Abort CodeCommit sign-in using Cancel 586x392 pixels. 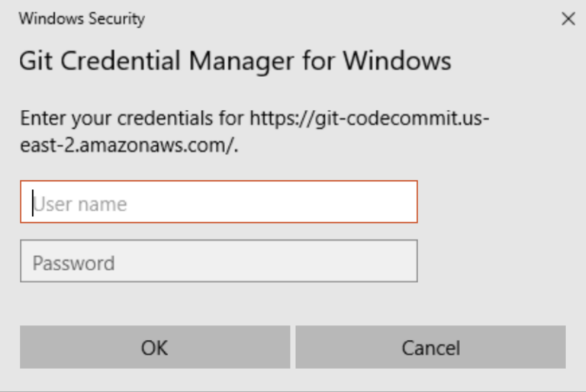(430, 348)
